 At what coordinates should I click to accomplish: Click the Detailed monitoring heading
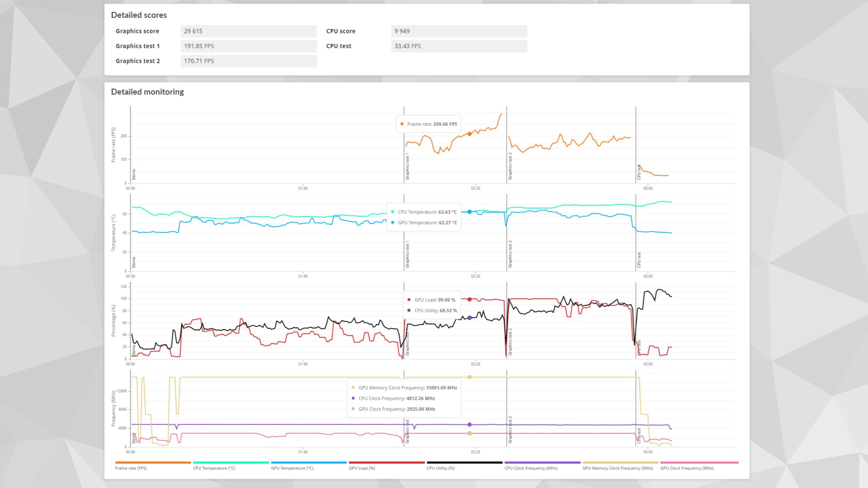(147, 92)
